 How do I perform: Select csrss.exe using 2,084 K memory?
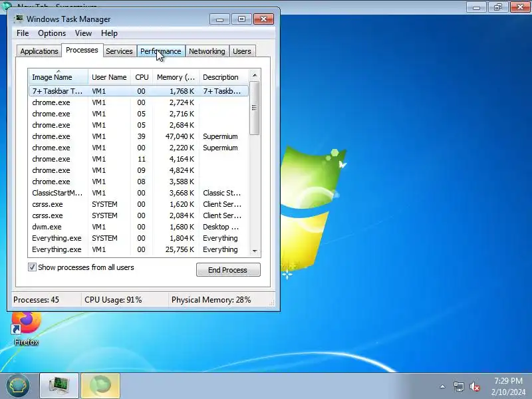click(x=138, y=215)
